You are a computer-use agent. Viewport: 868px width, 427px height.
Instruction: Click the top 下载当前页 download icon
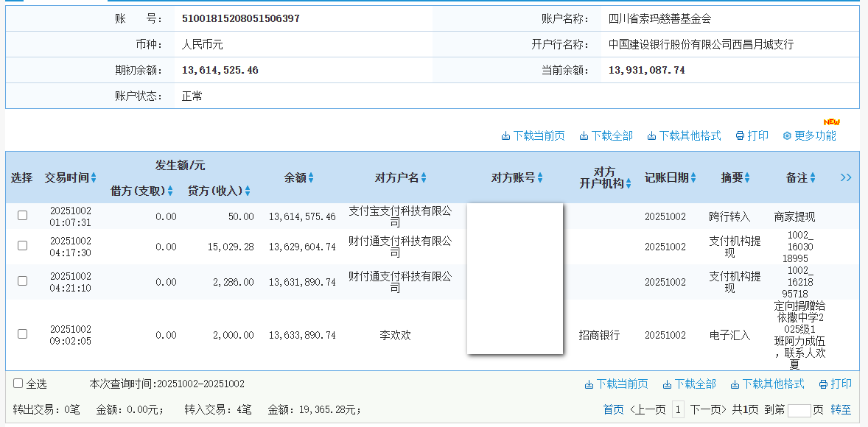506,136
